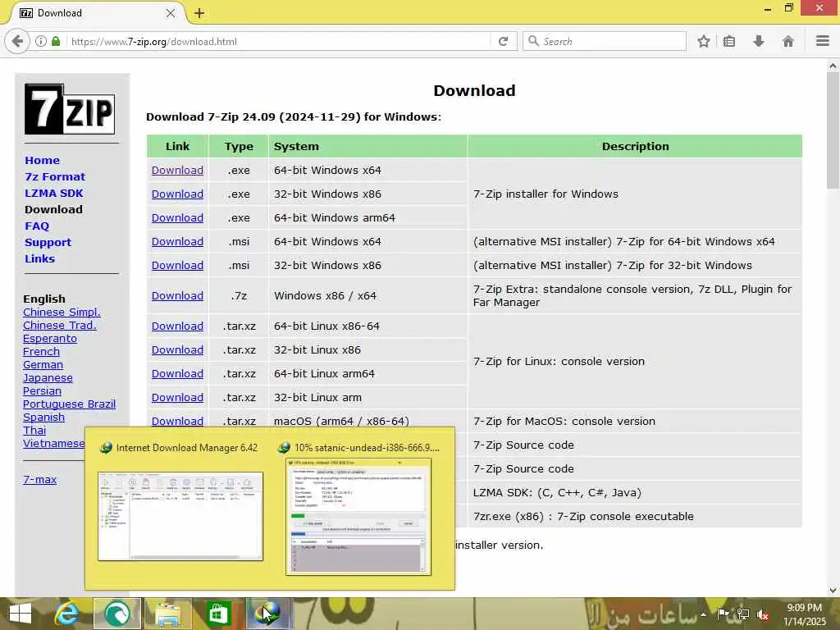
Task: Click the browser back arrow button
Action: (x=18, y=41)
